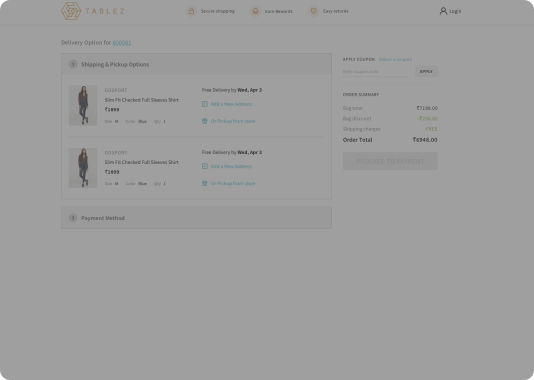
Task: Focus the coupon code input field
Action: 376,72
